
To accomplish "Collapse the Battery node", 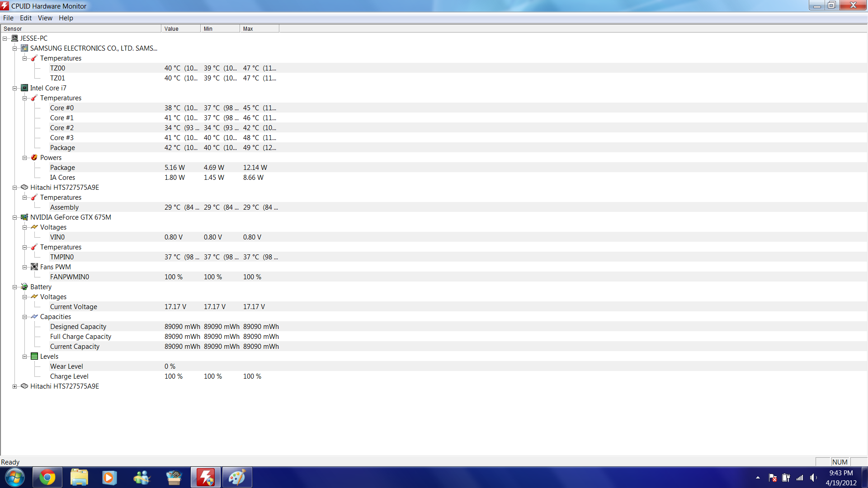I will [x=15, y=287].
